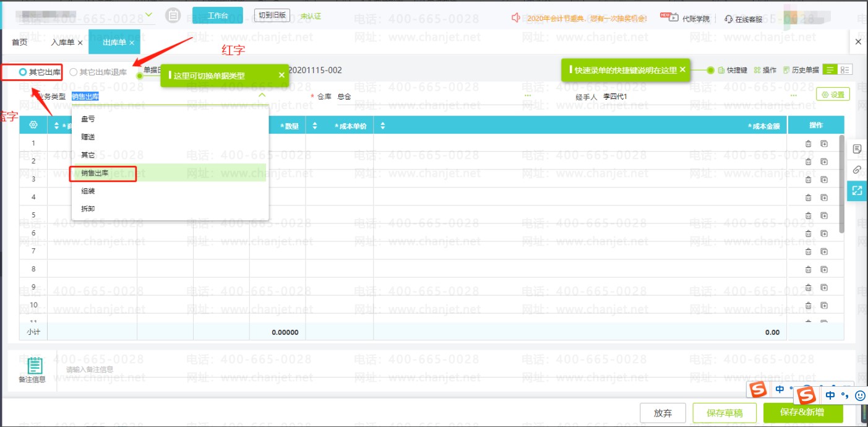Image resolution: width=868 pixels, height=427 pixels.
Task: Open the note document icon in the right sidebar
Action: tap(857, 149)
